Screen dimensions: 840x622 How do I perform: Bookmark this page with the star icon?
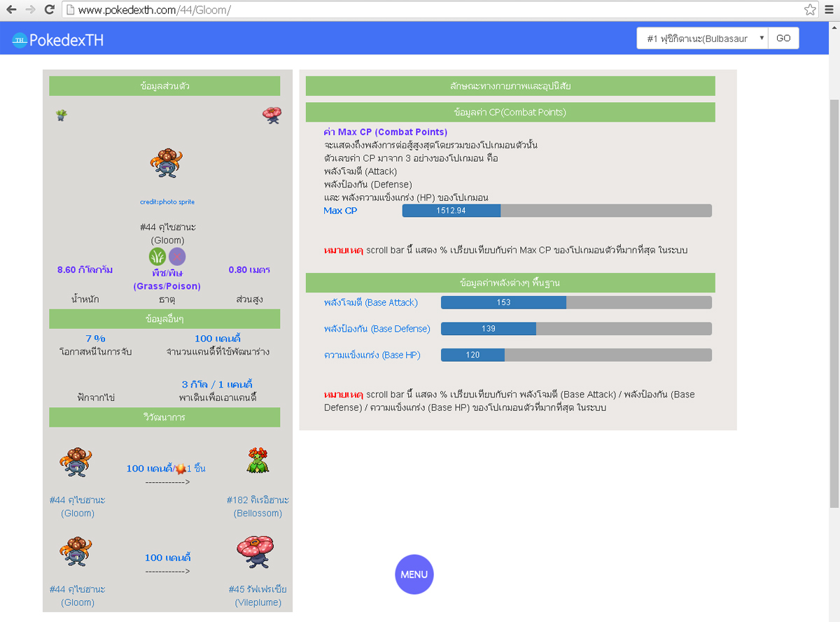pos(810,10)
